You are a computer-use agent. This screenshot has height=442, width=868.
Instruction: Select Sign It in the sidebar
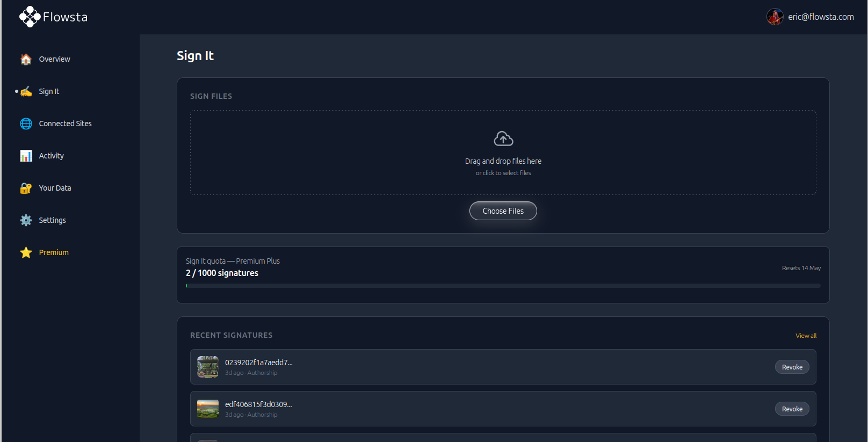click(49, 91)
